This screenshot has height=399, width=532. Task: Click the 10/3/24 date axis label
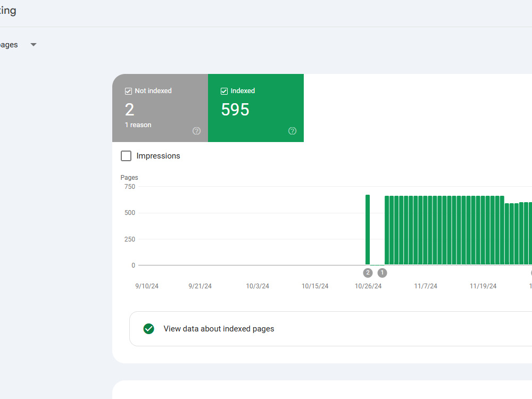[x=257, y=286]
